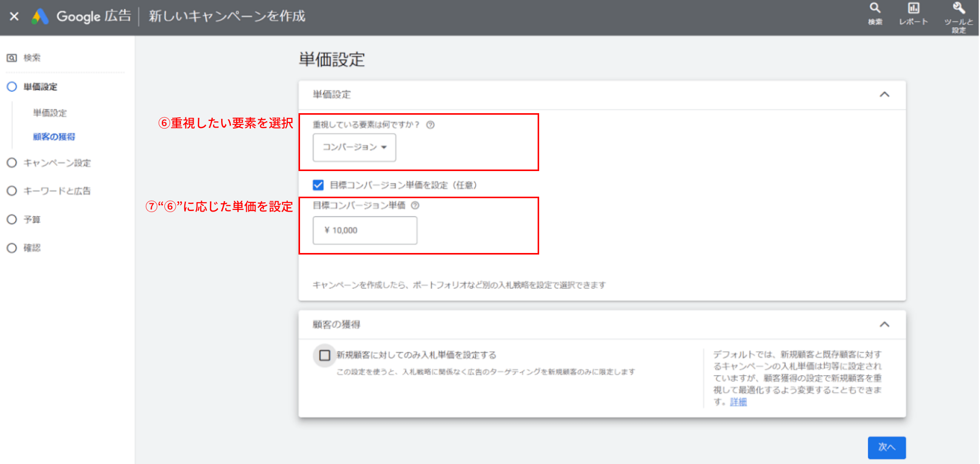
Task: Select the キャンペーン設定 step in sidebar
Action: [49, 163]
